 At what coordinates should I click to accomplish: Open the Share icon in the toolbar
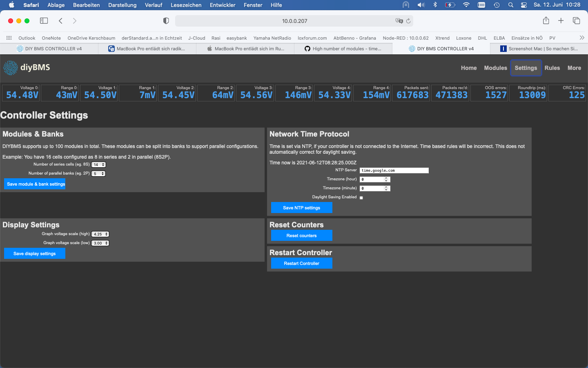click(546, 20)
